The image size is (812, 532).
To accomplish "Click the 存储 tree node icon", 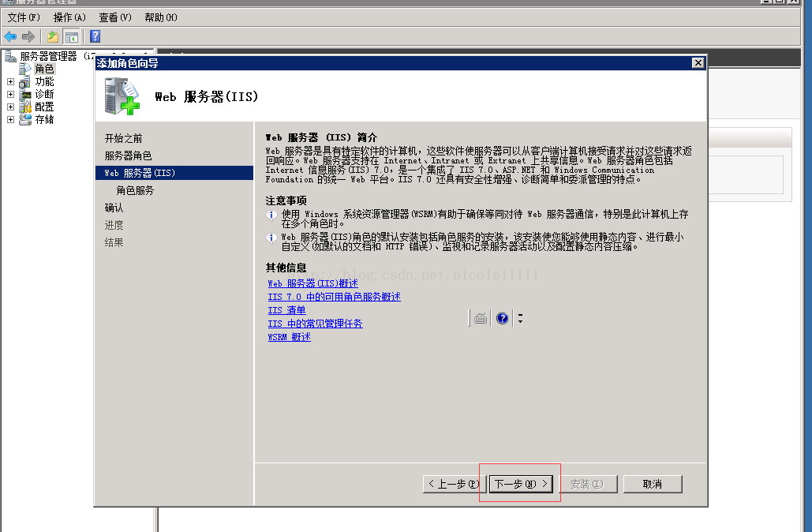I will tap(25, 119).
